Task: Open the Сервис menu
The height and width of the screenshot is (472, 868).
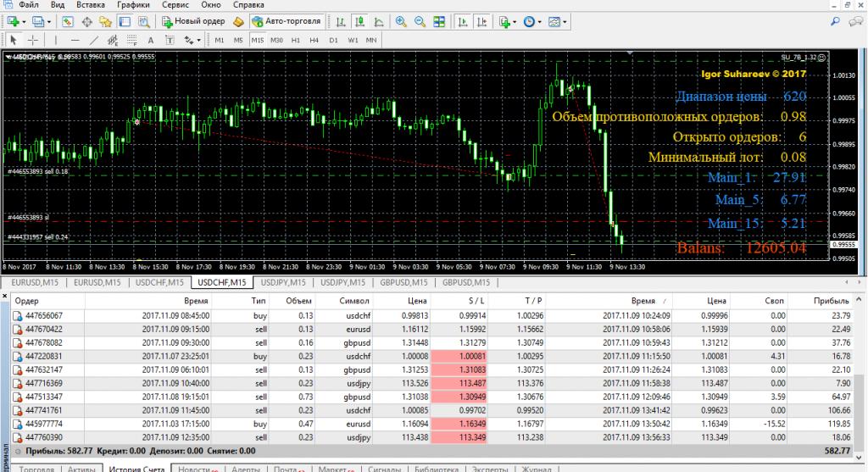Action: click(x=176, y=4)
